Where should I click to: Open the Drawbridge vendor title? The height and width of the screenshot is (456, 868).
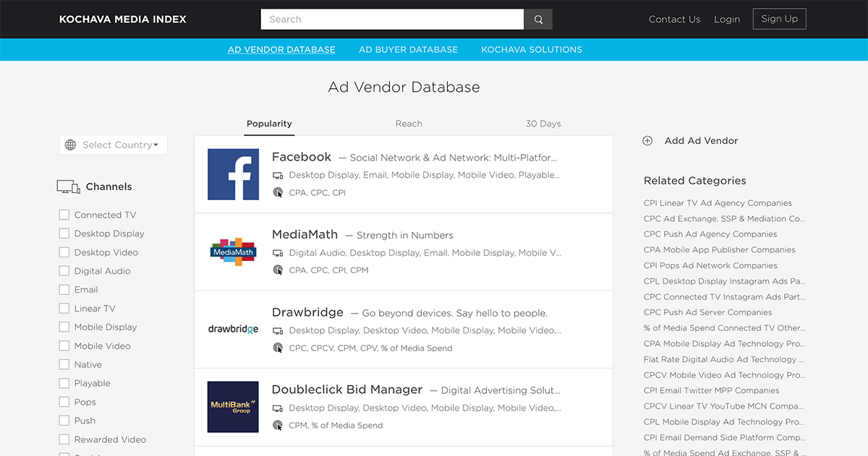307,312
